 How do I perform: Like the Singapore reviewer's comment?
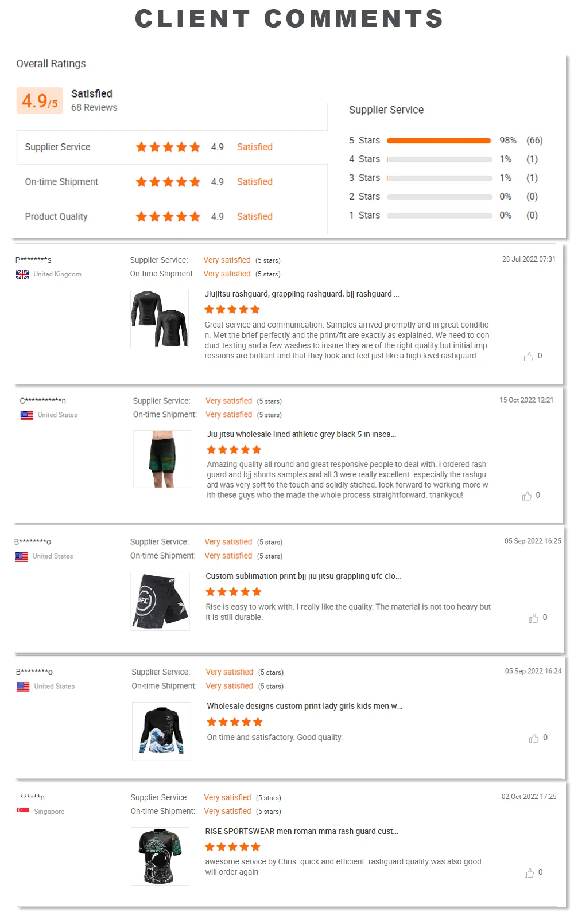pyautogui.click(x=529, y=872)
